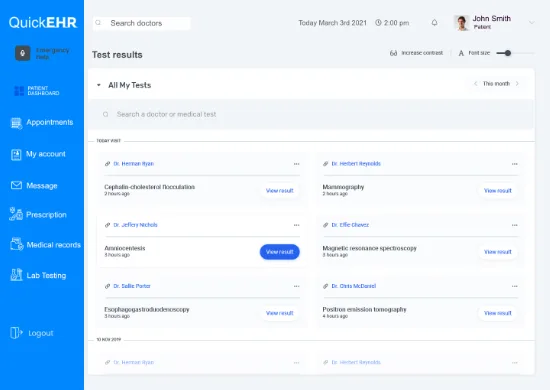This screenshot has width=550, height=390.
Task: View result for Esophagogastroduodenoscopy
Action: pos(280,313)
